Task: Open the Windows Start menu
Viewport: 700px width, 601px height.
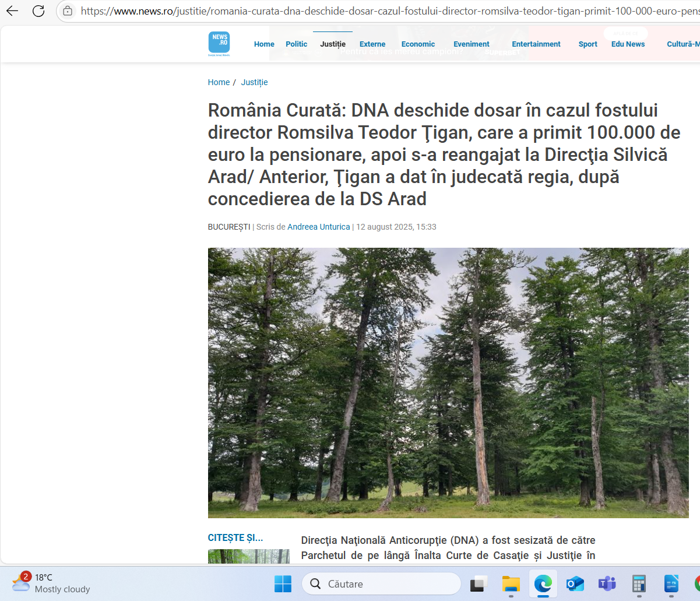Action: [283, 584]
